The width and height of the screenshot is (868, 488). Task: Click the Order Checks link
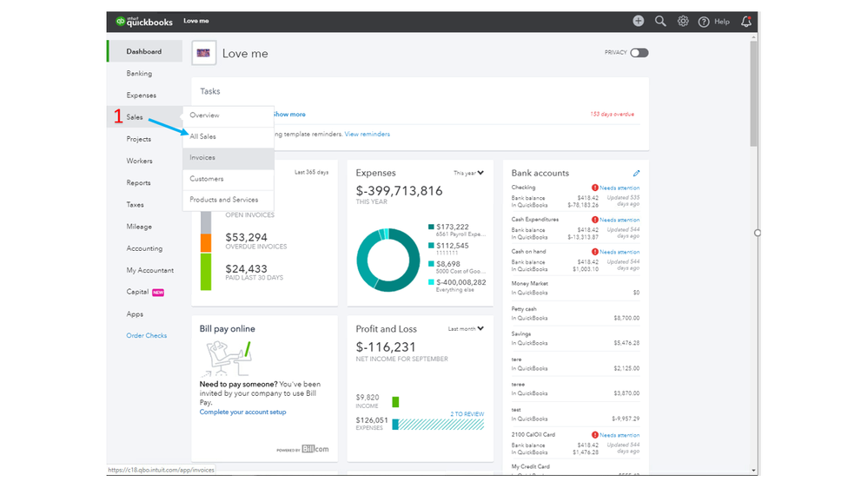146,335
